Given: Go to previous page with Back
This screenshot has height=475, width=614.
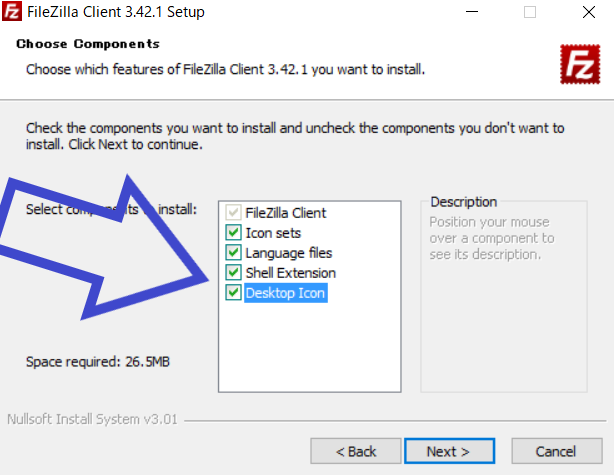Looking at the screenshot, I should [x=356, y=451].
